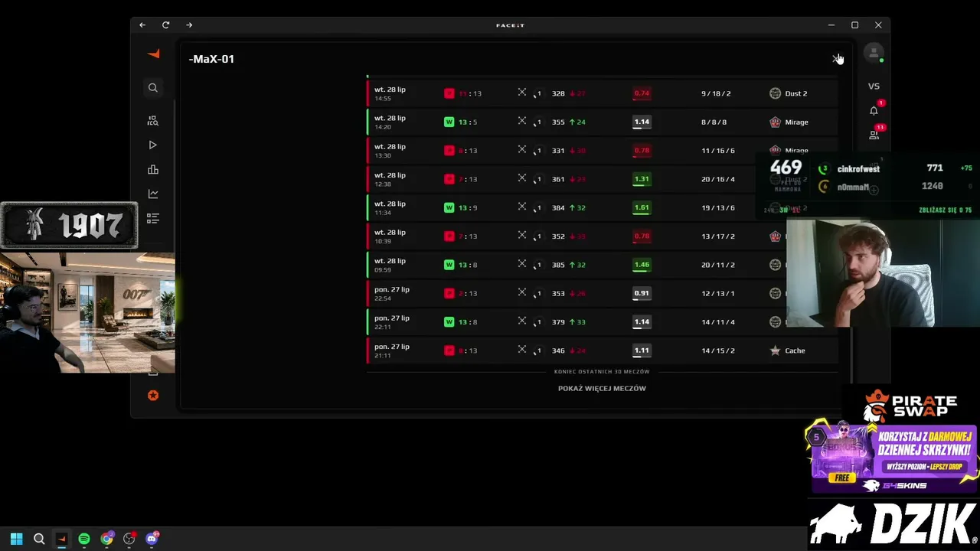Viewport: 980px width, 551px height.
Task: Click the crossed-swords icon in the 14:55 match row
Action: coord(522,92)
